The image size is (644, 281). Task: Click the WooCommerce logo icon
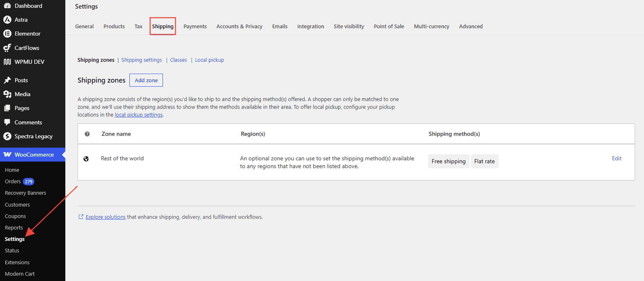click(7, 155)
